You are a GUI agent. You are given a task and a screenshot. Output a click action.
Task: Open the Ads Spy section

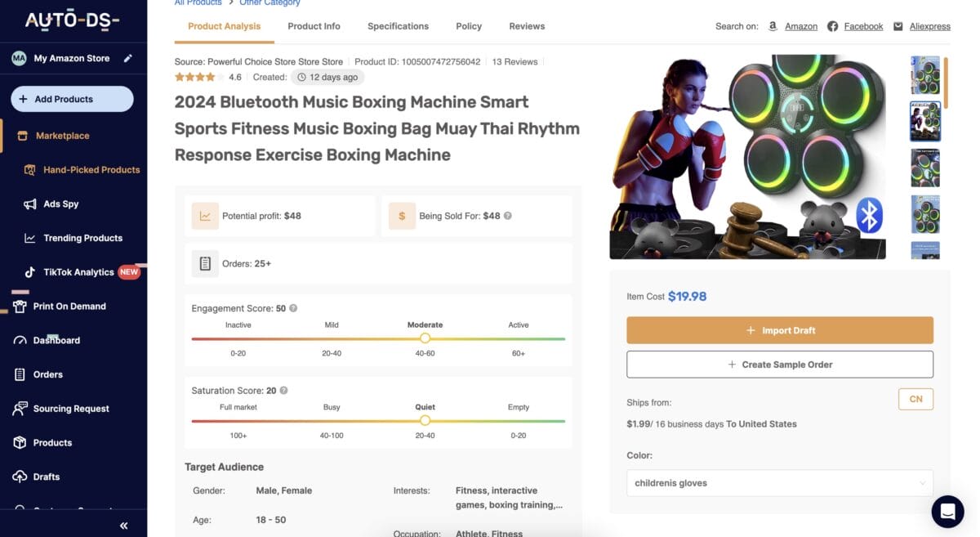click(61, 204)
